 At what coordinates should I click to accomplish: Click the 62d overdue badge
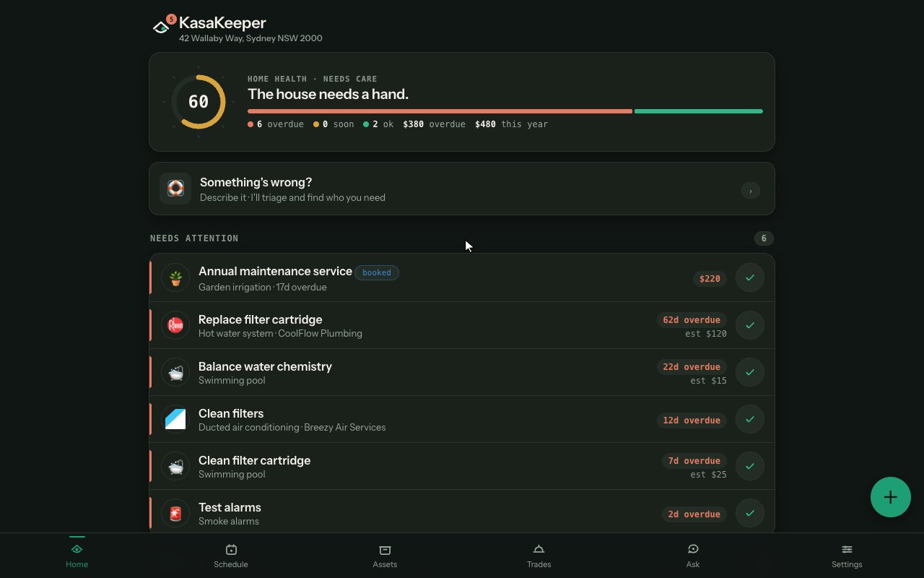(692, 319)
